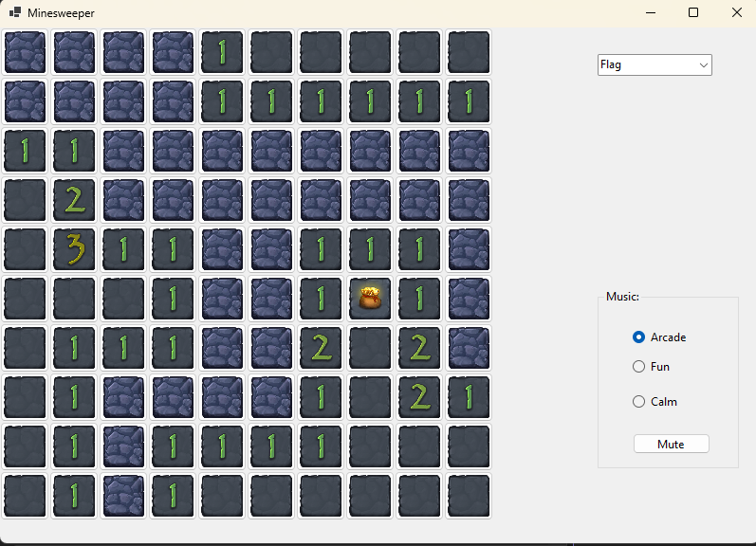
Task: Click the bottom-right corner empty tile
Action: coord(469,496)
